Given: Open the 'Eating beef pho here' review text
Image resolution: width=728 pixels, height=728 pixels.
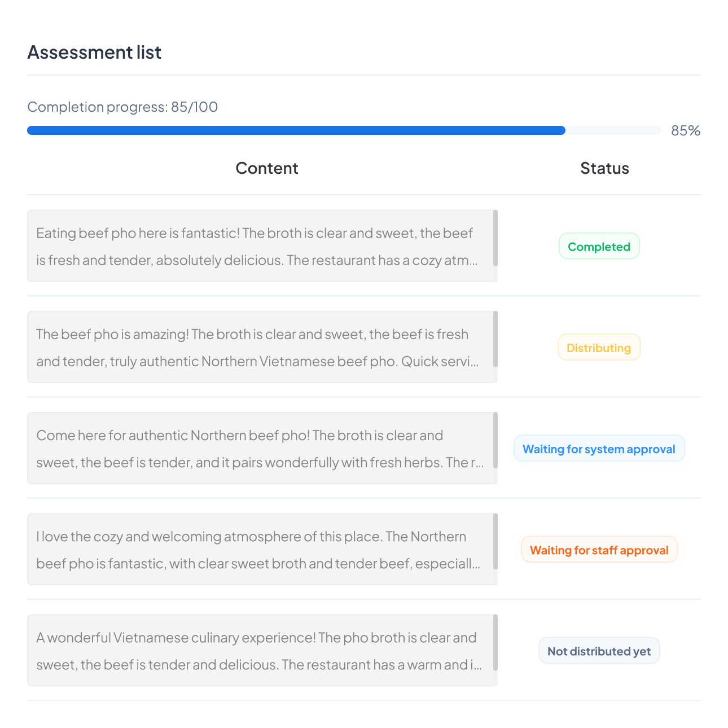Looking at the screenshot, I should pos(257,247).
